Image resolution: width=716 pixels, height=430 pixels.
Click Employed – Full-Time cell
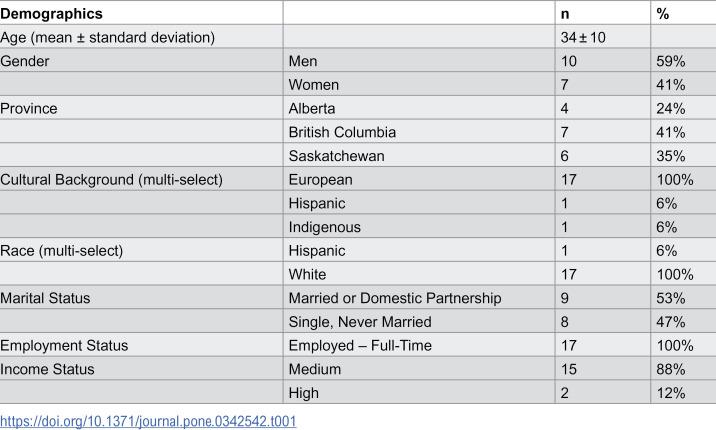click(360, 346)
